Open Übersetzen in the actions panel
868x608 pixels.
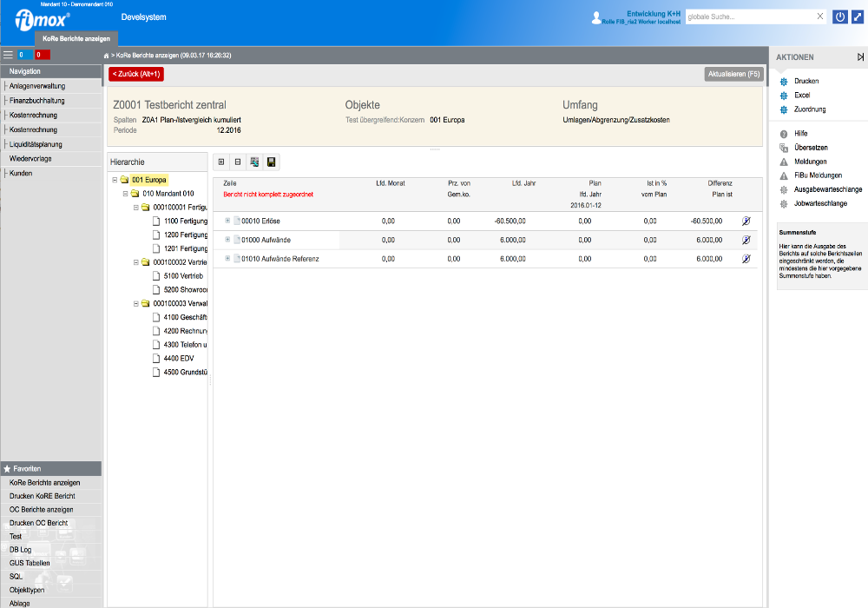click(811, 148)
